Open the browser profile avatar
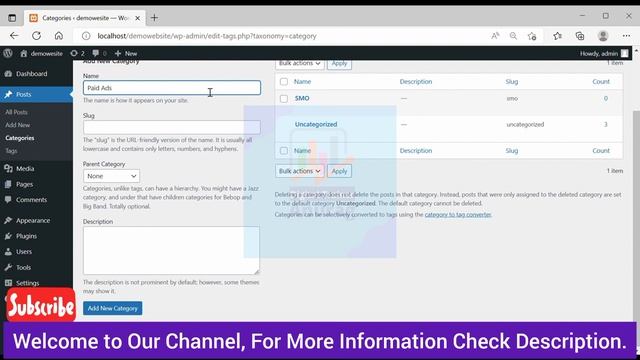 pyautogui.click(x=603, y=36)
